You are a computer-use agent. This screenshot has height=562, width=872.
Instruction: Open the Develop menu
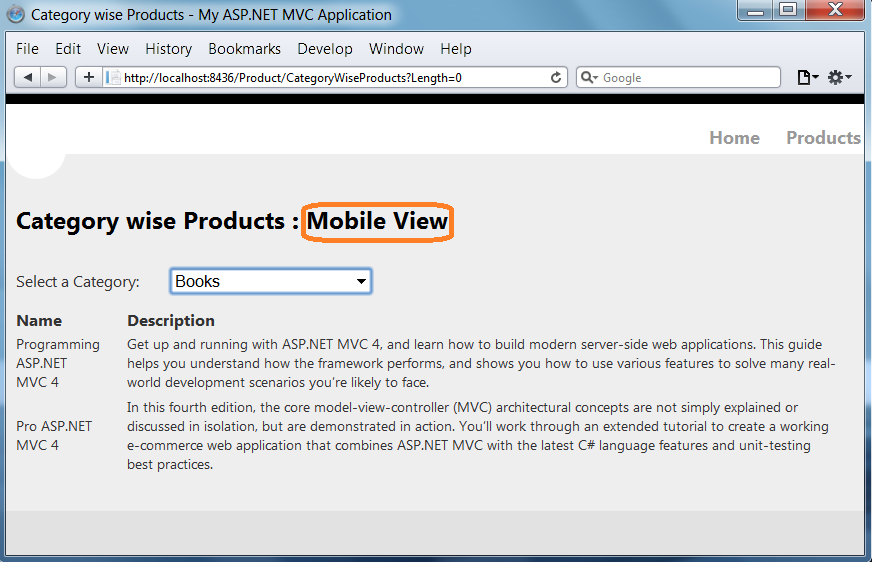(x=325, y=49)
